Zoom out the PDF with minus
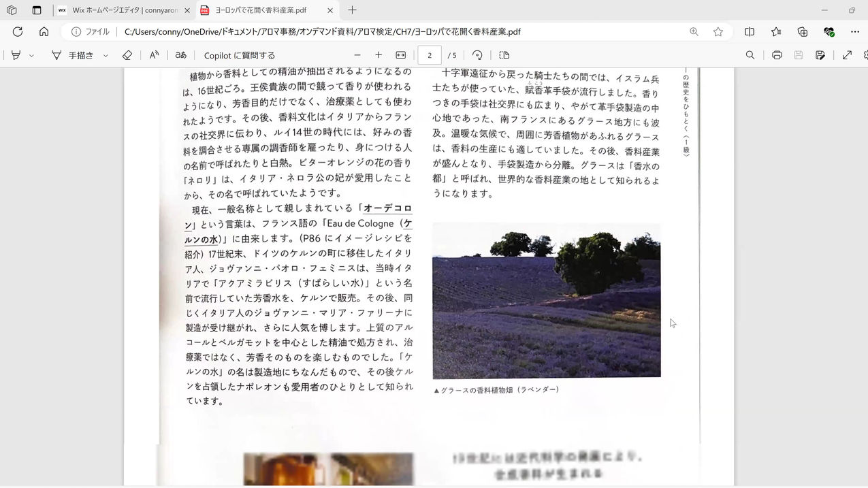Image resolution: width=868 pixels, height=488 pixels. coord(357,55)
